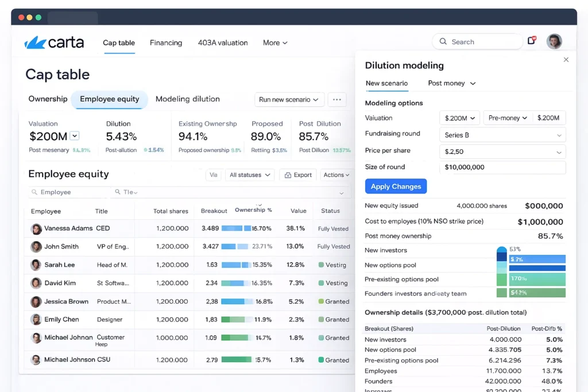Switch to the Financing tab

point(166,42)
